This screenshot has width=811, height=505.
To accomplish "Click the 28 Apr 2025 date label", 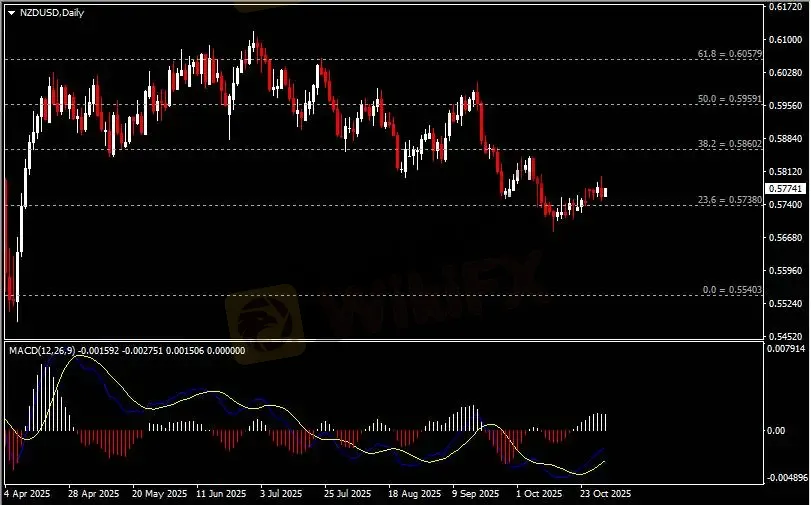I will [94, 494].
